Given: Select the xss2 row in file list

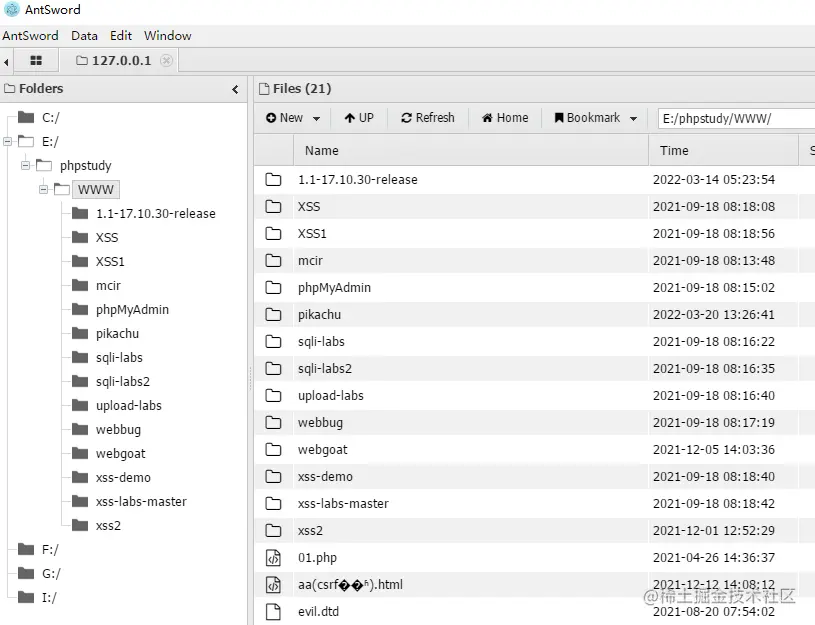Looking at the screenshot, I should pos(534,531).
